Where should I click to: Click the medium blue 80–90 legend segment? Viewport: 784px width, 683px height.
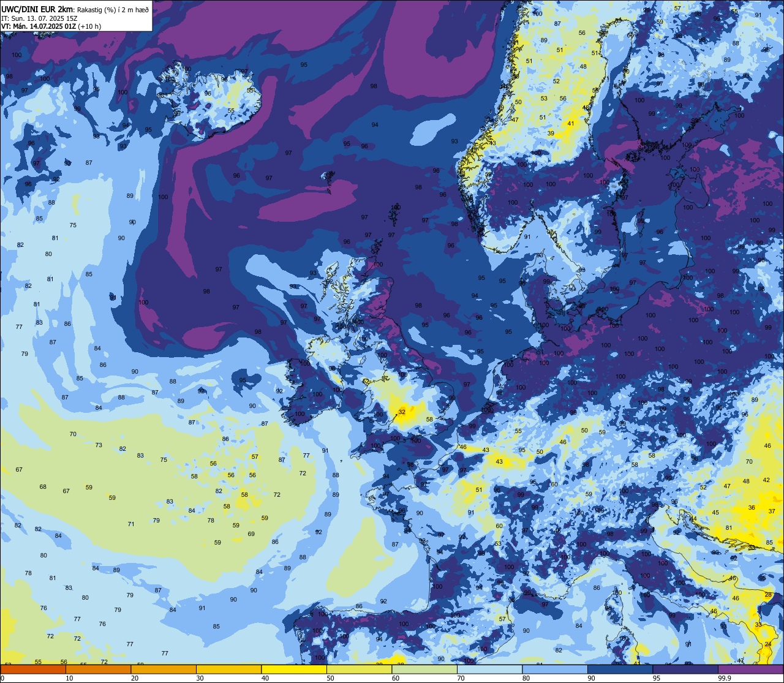[x=555, y=669]
